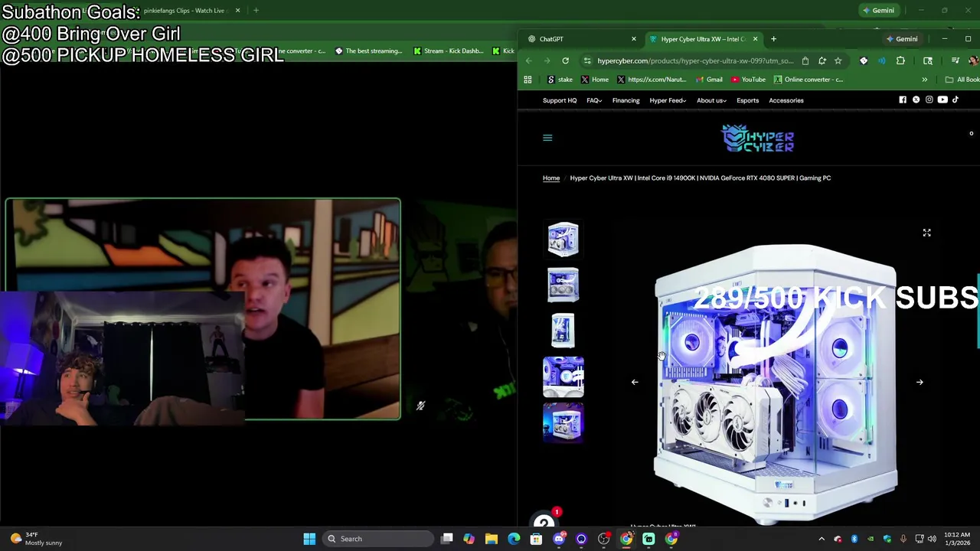The image size is (980, 551).
Task: Browse the Accessories link
Action: [786, 100]
